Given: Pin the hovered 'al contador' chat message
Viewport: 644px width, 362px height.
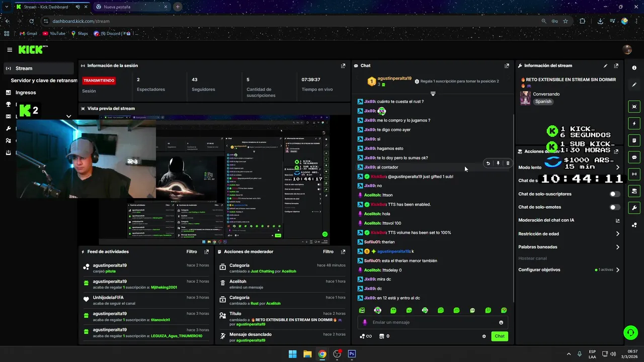Looking at the screenshot, I should coord(498,163).
